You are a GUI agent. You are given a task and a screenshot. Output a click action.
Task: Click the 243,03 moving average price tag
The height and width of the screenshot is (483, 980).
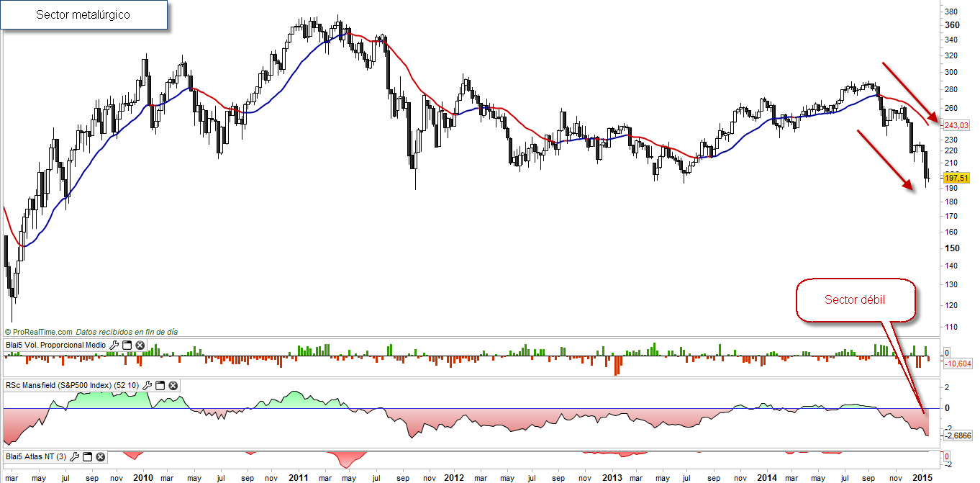tap(956, 124)
